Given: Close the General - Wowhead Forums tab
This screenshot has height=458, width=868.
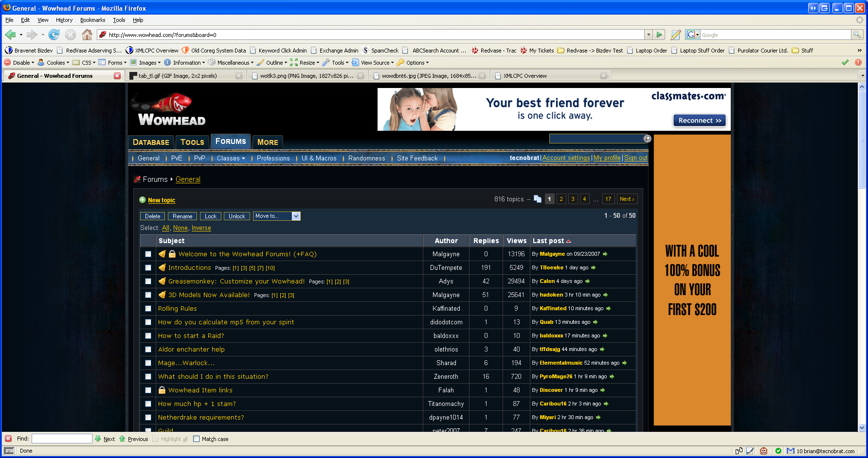Looking at the screenshot, I should [x=117, y=76].
